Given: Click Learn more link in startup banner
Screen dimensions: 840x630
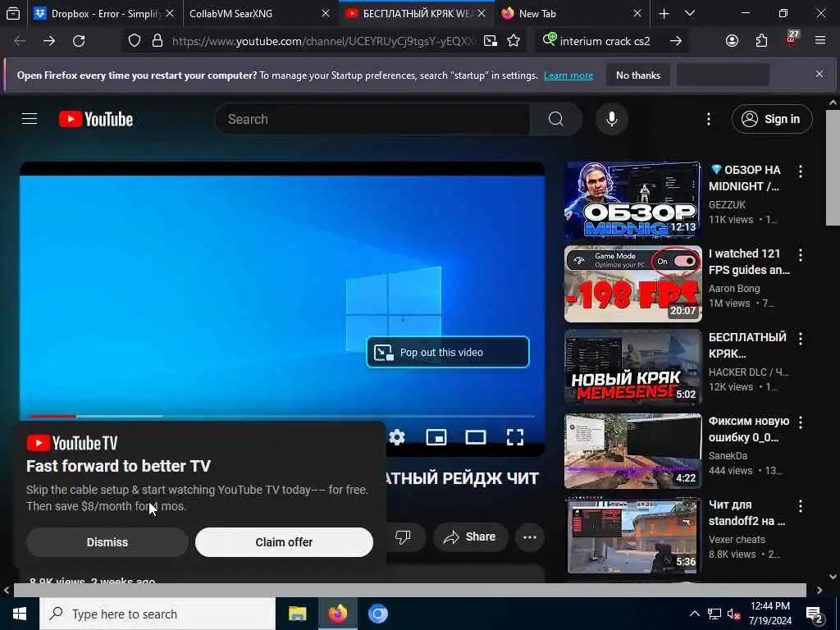Looking at the screenshot, I should [x=568, y=75].
